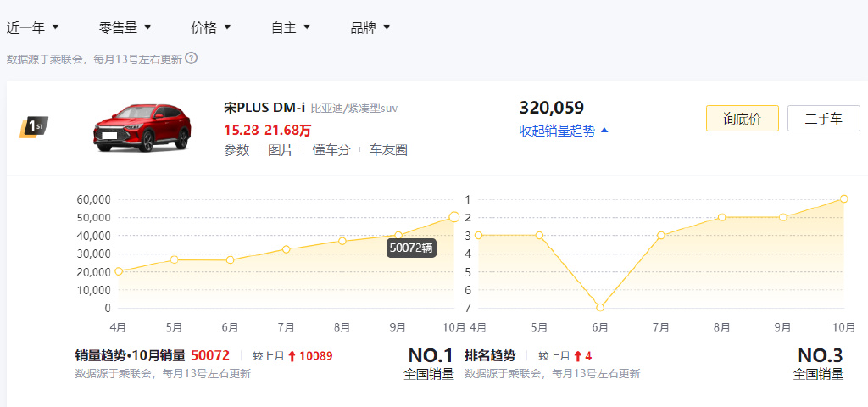The image size is (868, 407).
Task: Click the 比亚迪/紧凑型suv category text
Action: (x=353, y=109)
